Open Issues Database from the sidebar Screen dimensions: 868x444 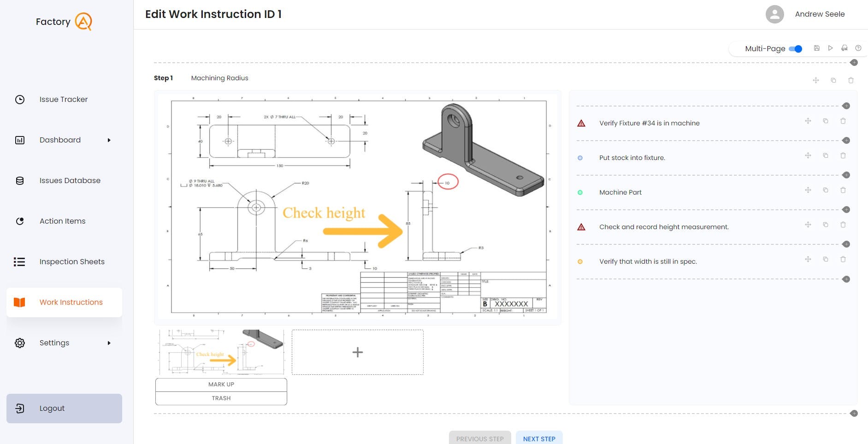(69, 180)
